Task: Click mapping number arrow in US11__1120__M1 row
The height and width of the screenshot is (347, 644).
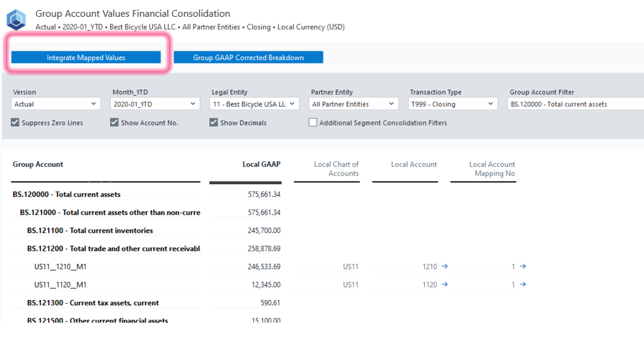Action: [x=523, y=285]
